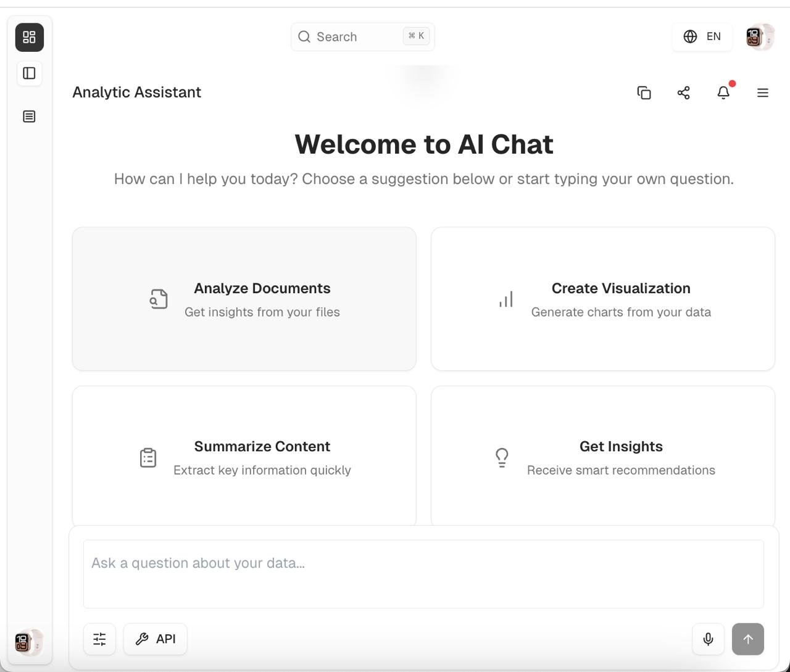
Task: Choose the Summarize Content card
Action: pos(244,457)
